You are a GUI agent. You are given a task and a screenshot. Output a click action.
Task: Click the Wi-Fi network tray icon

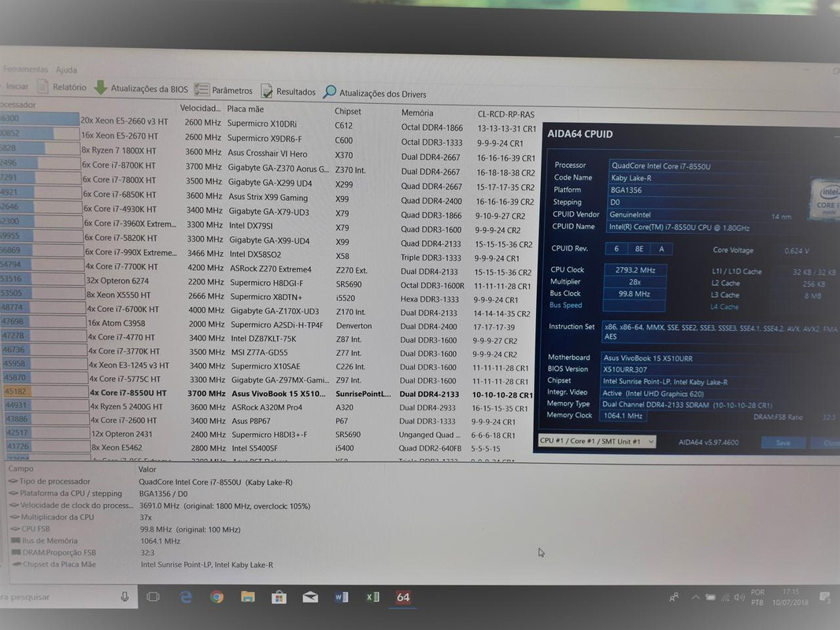(725, 598)
